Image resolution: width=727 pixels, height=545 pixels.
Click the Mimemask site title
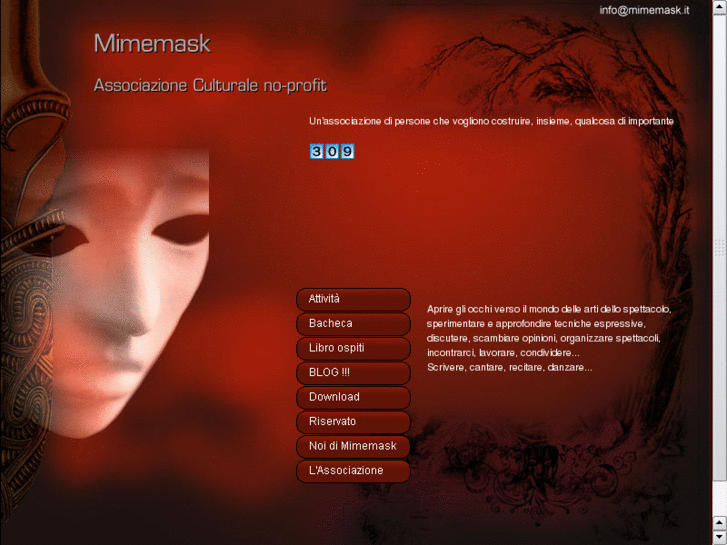coord(152,44)
